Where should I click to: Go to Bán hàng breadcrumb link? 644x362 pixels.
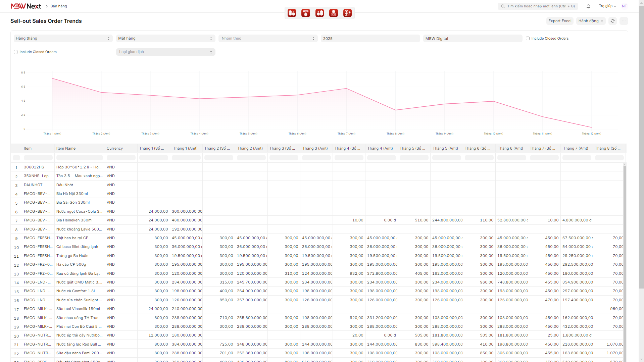pyautogui.click(x=59, y=6)
